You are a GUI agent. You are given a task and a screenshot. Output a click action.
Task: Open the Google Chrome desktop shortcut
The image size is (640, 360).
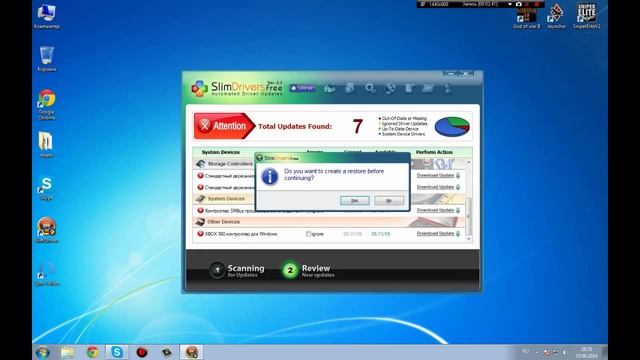coord(47,105)
